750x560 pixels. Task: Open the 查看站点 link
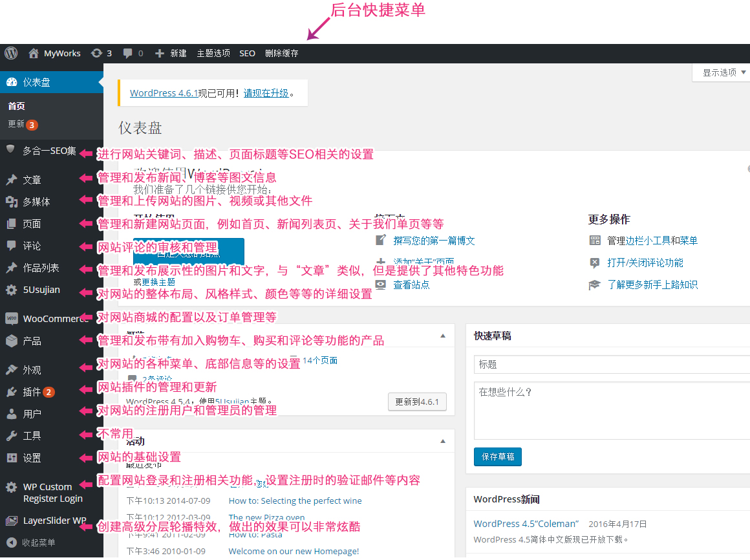point(411,285)
